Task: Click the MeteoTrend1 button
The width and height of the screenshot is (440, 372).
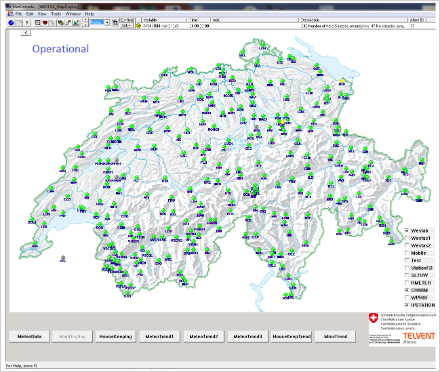Action: pos(160,336)
